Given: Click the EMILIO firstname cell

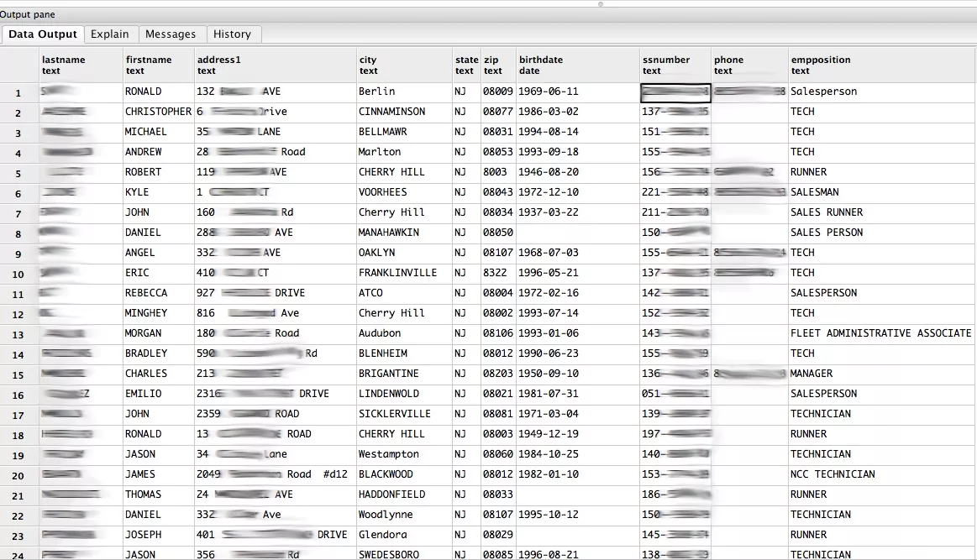Looking at the screenshot, I should click(159, 394).
